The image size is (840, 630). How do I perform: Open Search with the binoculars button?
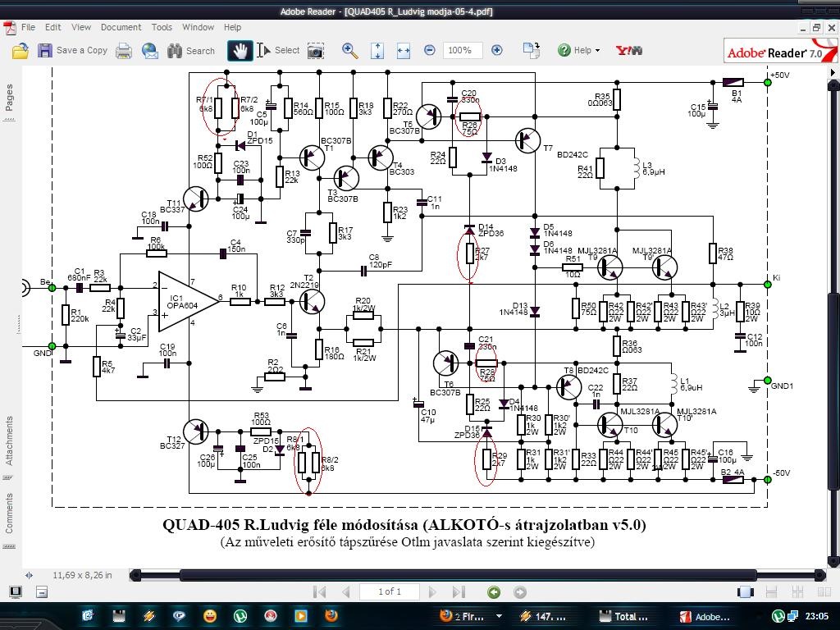click(190, 51)
